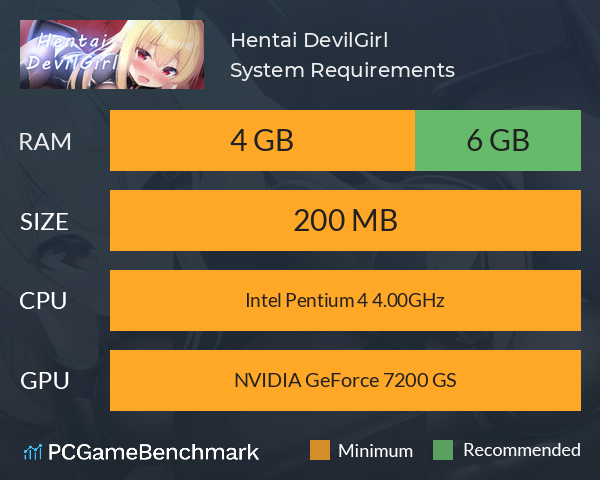Select the 6 GB recommended RAM bar
Image resolution: width=600 pixels, height=480 pixels.
pyautogui.click(x=498, y=140)
